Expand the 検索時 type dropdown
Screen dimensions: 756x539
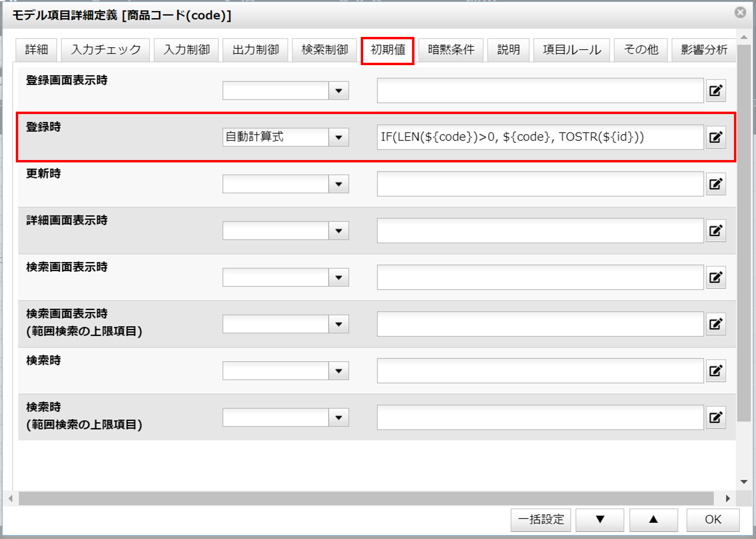[x=339, y=371]
